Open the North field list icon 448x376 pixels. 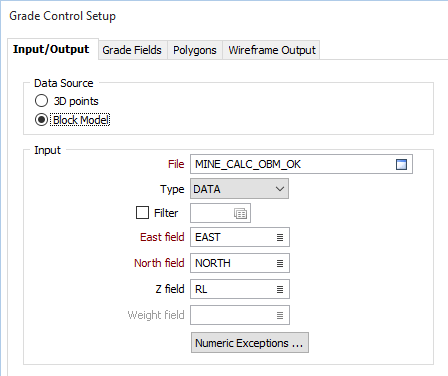[x=280, y=263]
